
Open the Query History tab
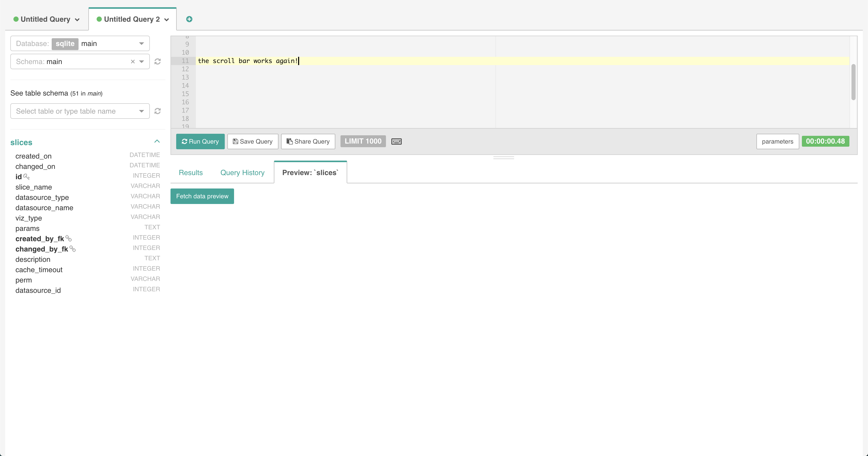(242, 172)
